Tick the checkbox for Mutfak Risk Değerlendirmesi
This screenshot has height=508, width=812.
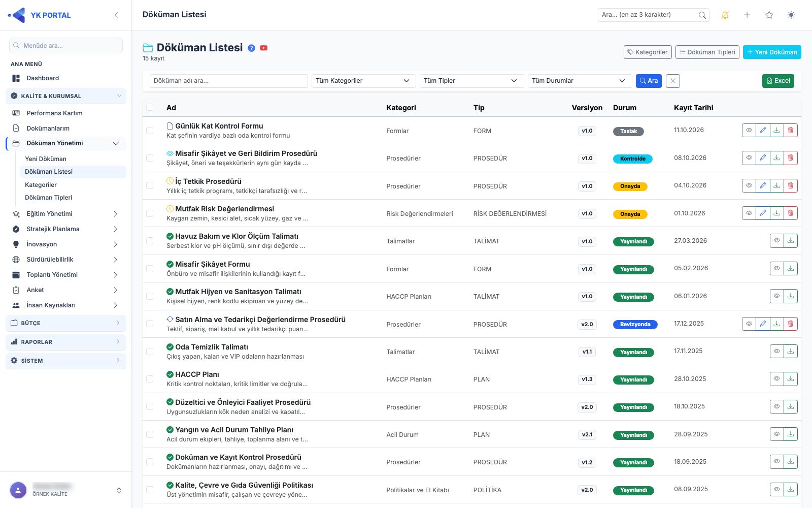[150, 213]
